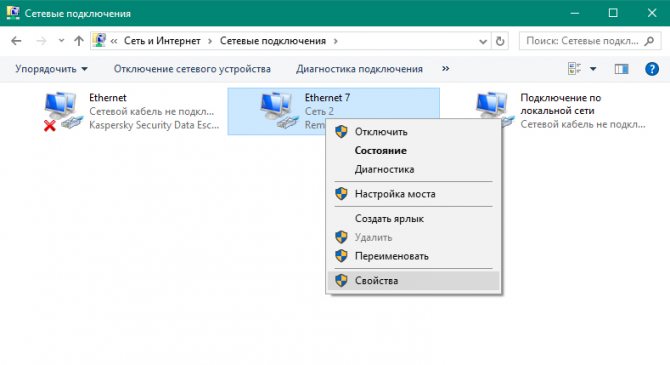Open view options dropdown arrow
670x365 pixels.
(x=593, y=69)
